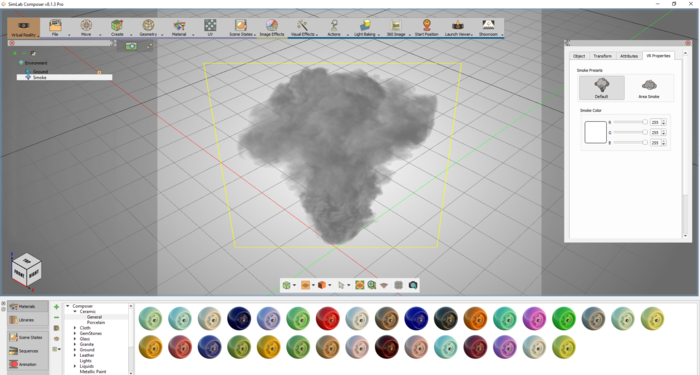Open the Libraries panel button
Screen dimensions: 700x375
(28, 320)
